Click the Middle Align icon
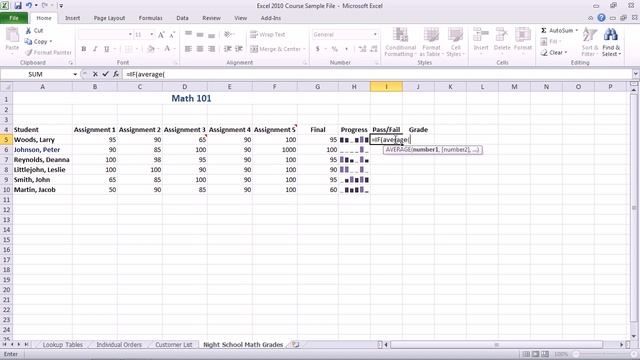640x360 pixels. click(x=200, y=34)
